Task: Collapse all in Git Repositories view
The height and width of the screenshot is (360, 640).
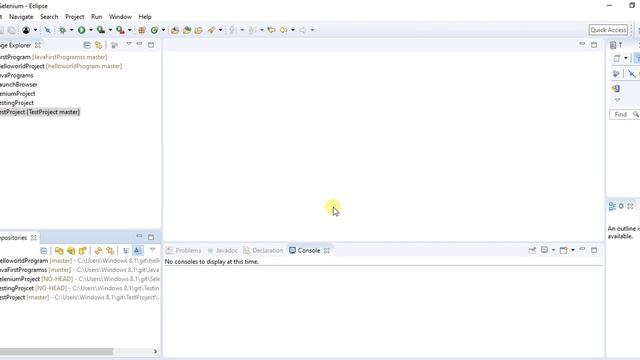Action: pyautogui.click(x=44, y=251)
